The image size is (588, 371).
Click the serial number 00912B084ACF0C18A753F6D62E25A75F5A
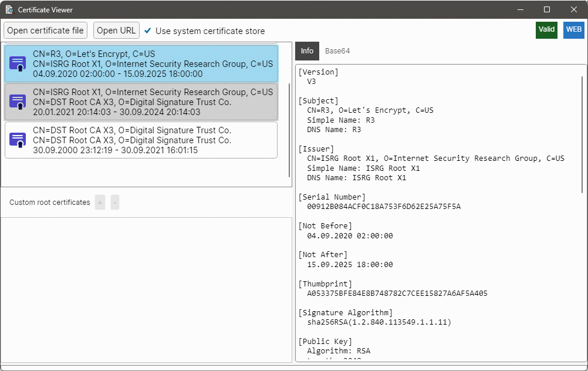[x=384, y=207]
